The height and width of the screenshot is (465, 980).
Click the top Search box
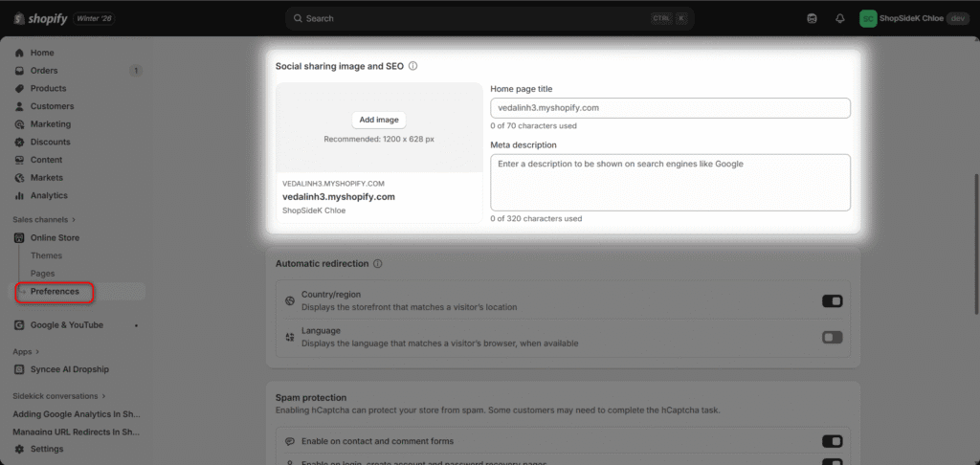tap(490, 19)
